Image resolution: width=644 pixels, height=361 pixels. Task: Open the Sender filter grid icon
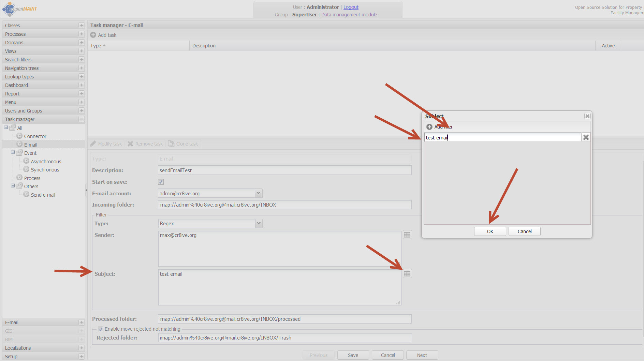point(407,235)
